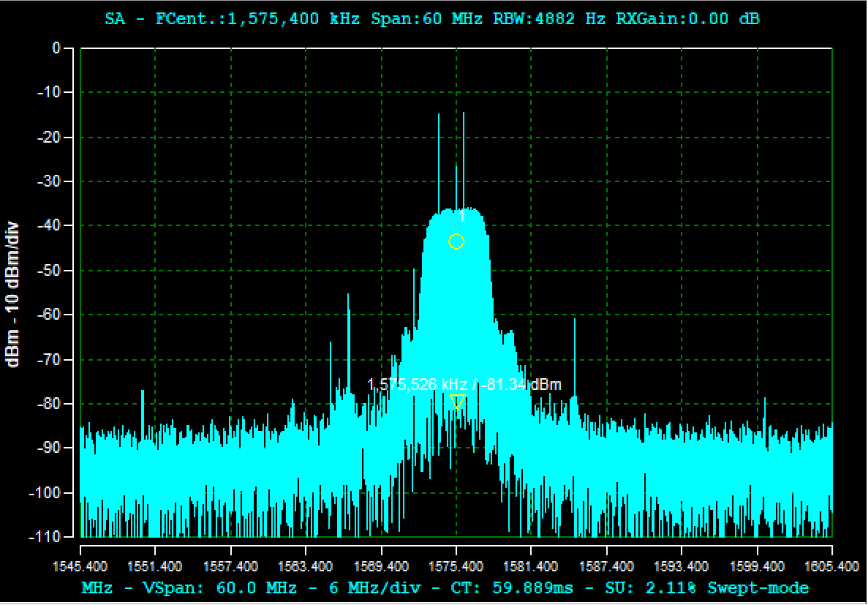Click the 0 dBm level axis label

click(x=56, y=48)
